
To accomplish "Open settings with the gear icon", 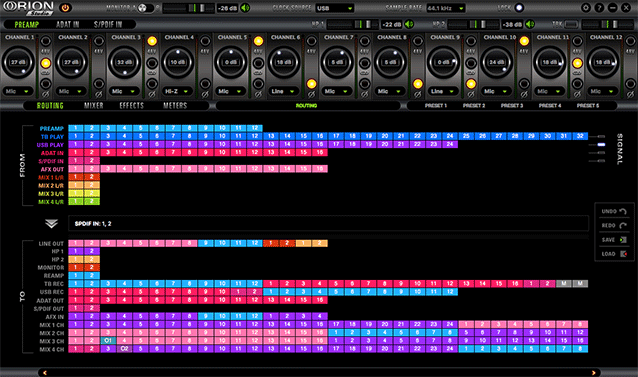I will [x=586, y=8].
